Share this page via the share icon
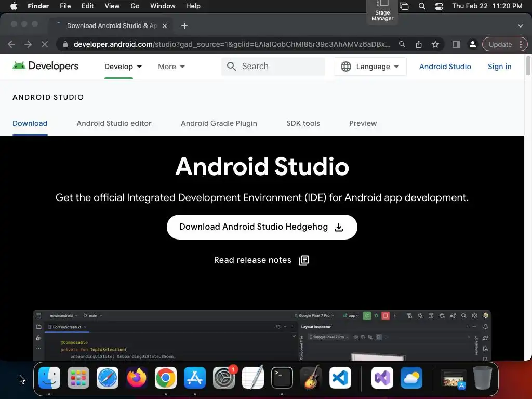Image resolution: width=532 pixels, height=399 pixels. [419, 44]
